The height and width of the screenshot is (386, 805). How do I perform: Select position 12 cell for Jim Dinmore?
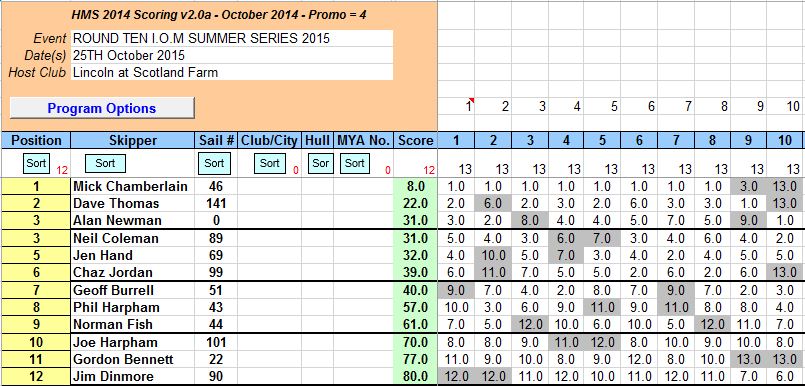36,376
